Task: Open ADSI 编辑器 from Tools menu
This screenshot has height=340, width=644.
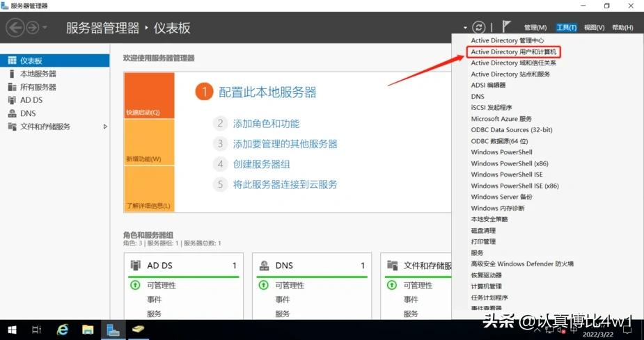Action: [488, 86]
